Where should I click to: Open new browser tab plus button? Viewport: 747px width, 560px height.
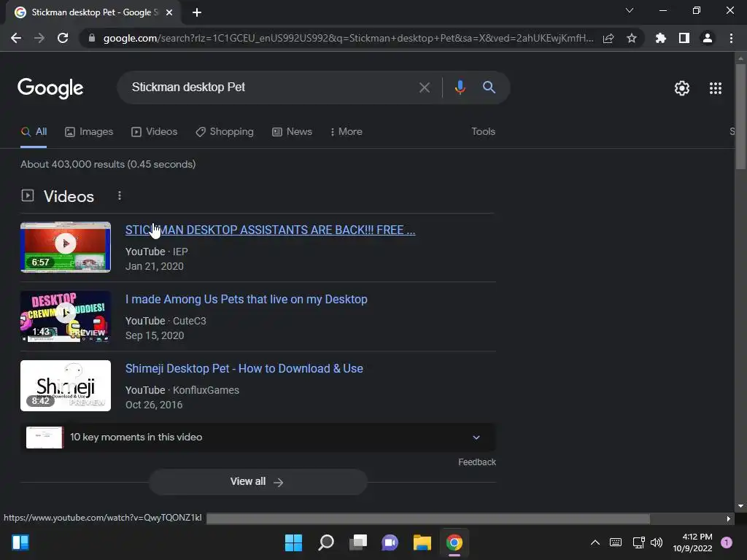pyautogui.click(x=197, y=12)
